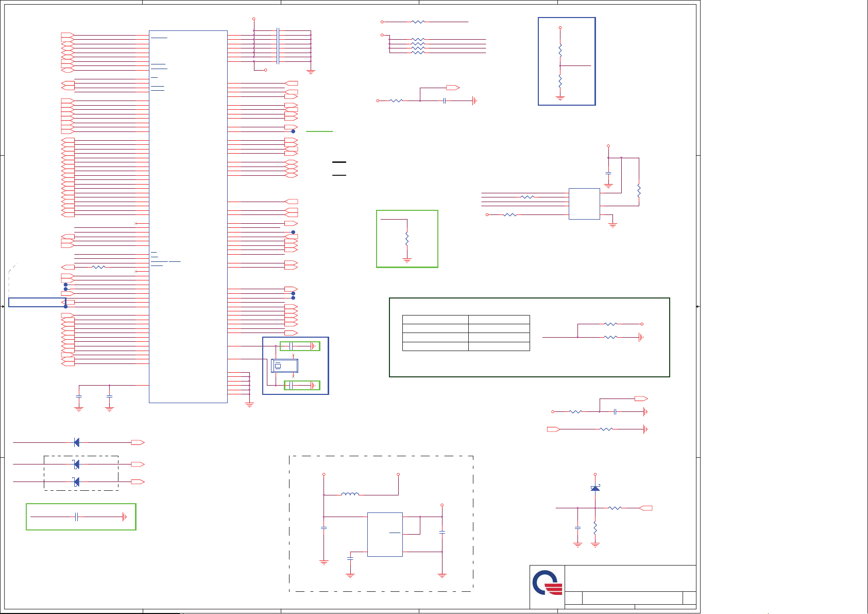Image resolution: width=868 pixels, height=614 pixels.
Task: Click the ground symbol beneath the capacitor array
Action: [311, 72]
